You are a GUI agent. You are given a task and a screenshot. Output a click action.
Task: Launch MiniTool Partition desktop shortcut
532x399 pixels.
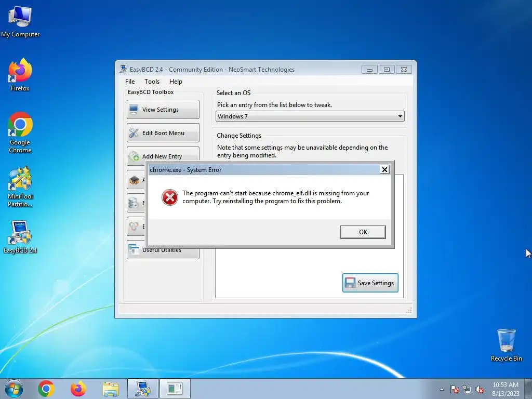pyautogui.click(x=20, y=187)
